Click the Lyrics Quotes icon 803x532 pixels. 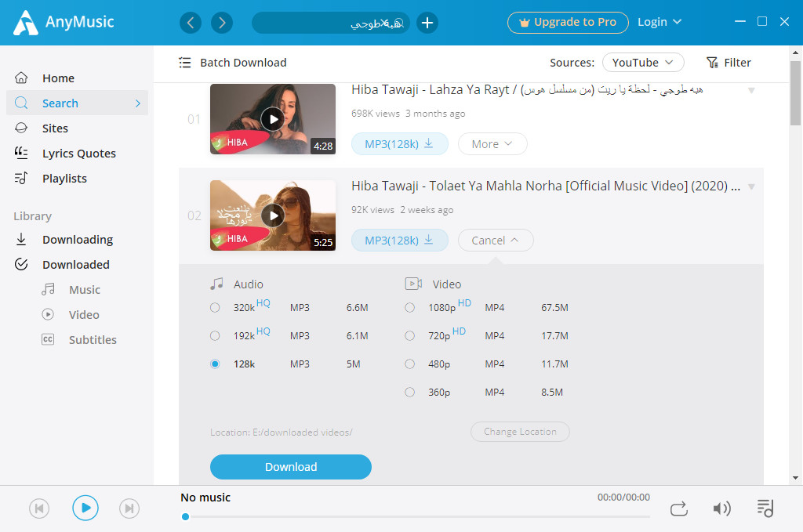pyautogui.click(x=21, y=153)
